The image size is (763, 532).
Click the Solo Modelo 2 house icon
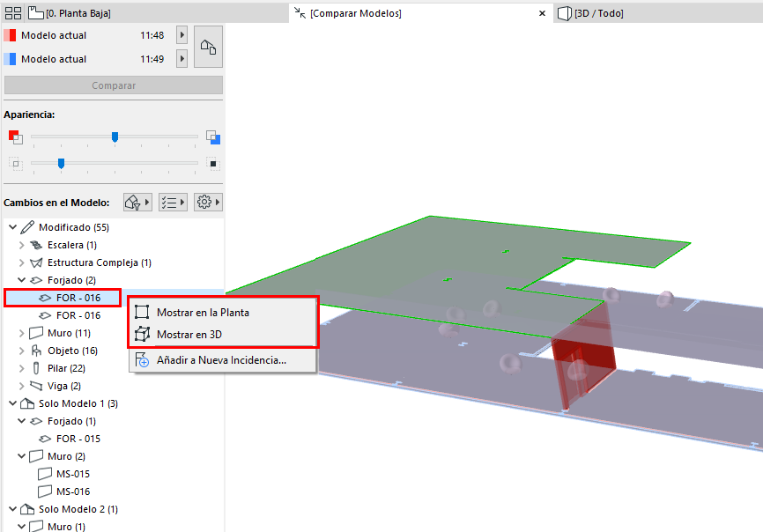click(27, 509)
